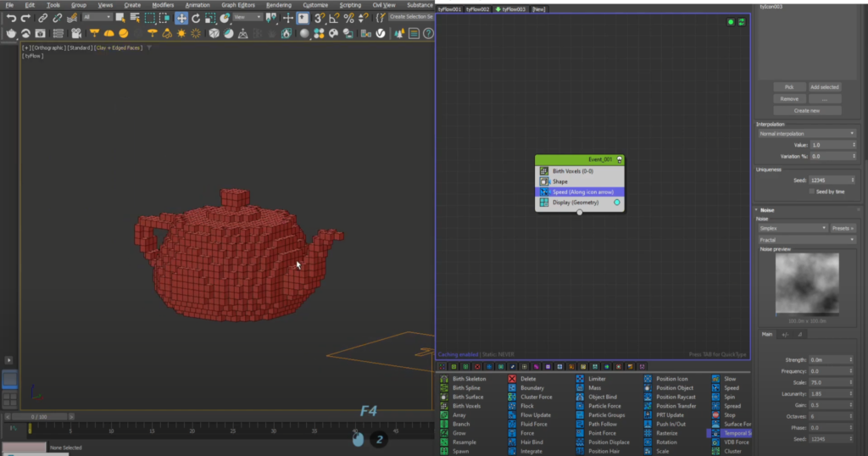Viewport: 868px width, 456px height.
Task: Open the Scripting menu
Action: (x=350, y=5)
